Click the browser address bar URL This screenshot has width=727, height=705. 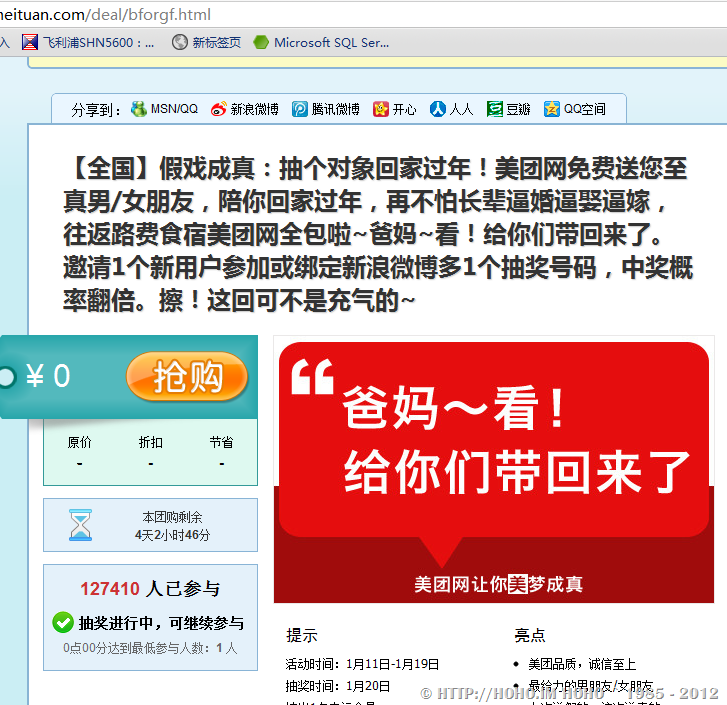(105, 14)
